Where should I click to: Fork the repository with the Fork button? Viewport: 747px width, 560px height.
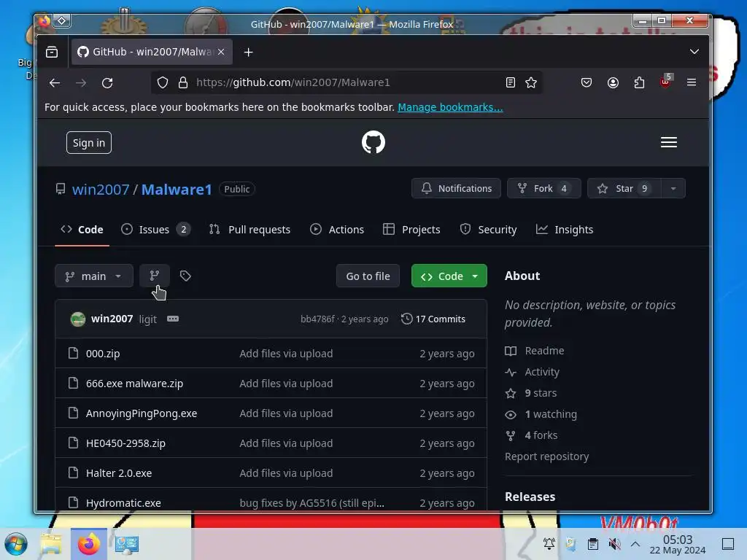coord(543,188)
